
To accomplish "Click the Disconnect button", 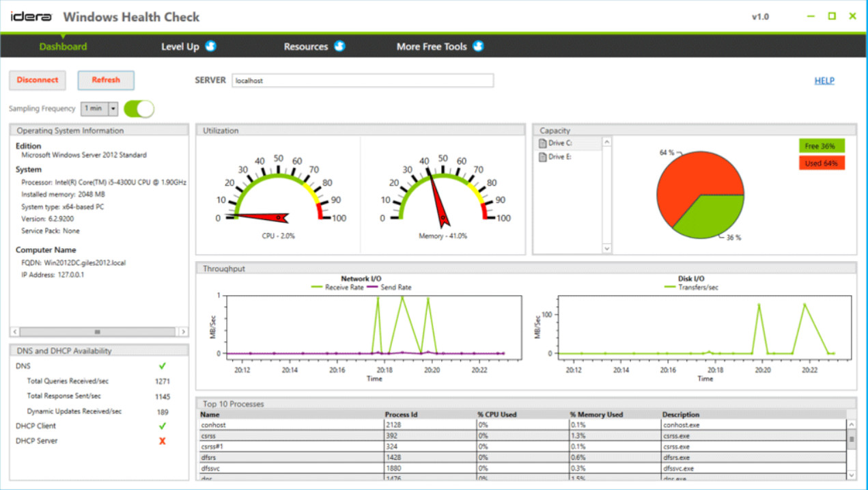I will pos(38,80).
